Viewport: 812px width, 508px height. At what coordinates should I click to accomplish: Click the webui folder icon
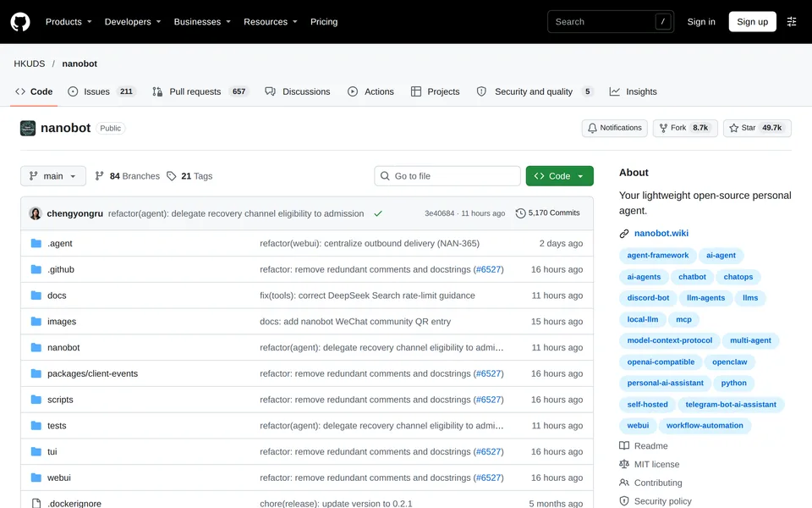[36, 478]
